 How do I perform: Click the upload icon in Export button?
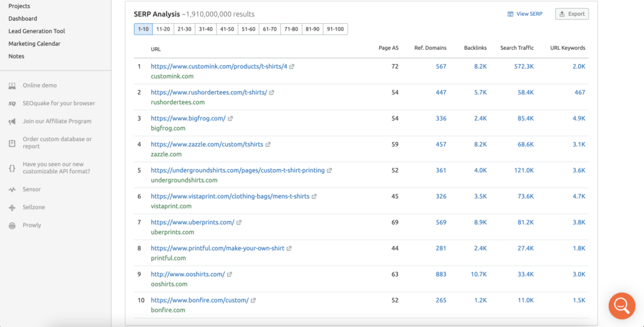[562, 14]
